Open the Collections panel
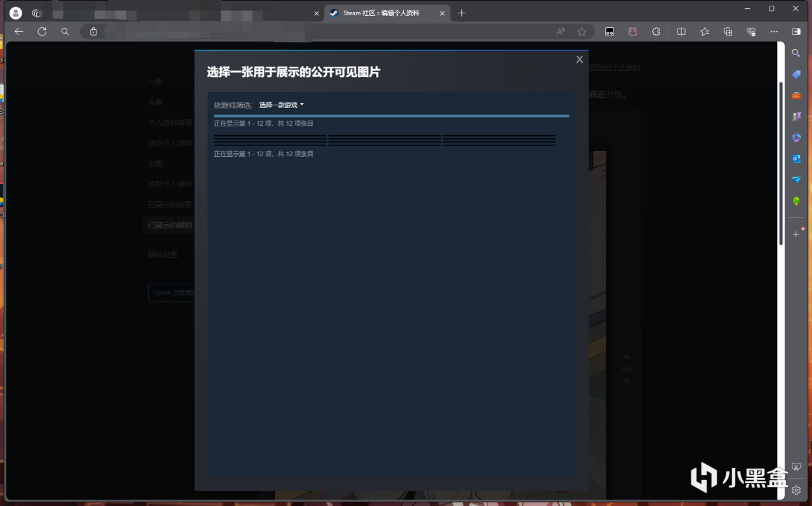This screenshot has height=506, width=812. point(728,31)
